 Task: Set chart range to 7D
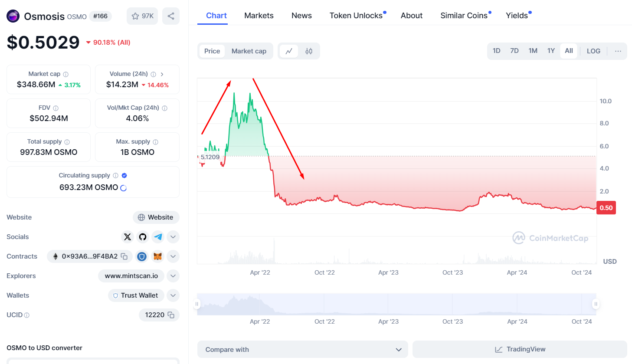click(x=514, y=51)
